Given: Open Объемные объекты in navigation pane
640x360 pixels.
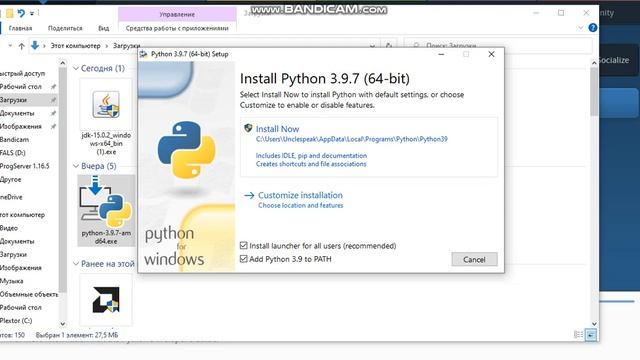Looking at the screenshot, I should click(29, 294).
